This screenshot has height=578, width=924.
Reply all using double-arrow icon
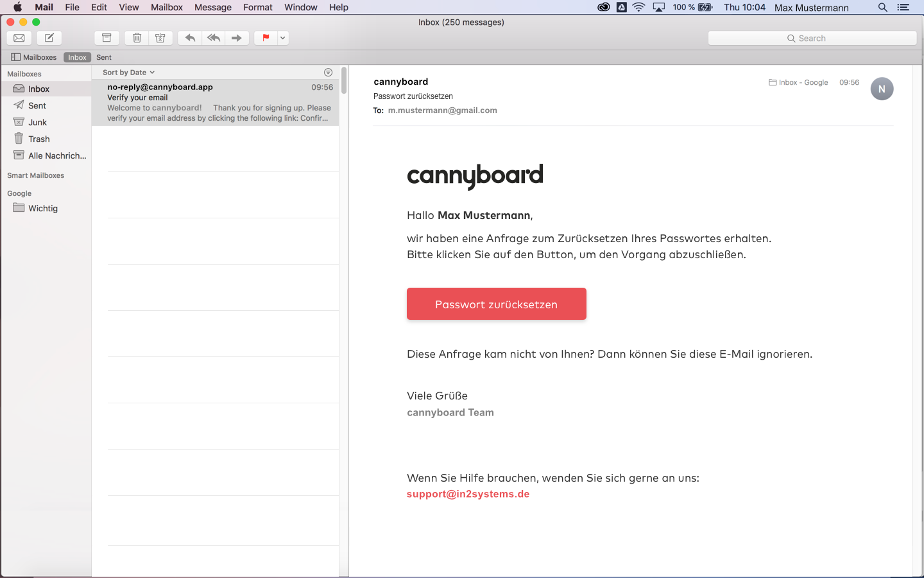click(x=214, y=38)
